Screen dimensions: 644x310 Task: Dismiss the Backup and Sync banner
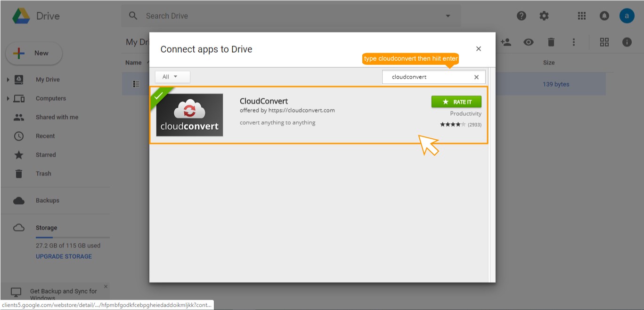point(106,286)
